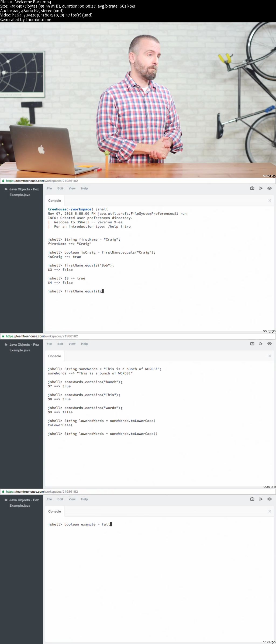
Task: Click the fork workspace icon in the someWords console frame
Action: pos(261,344)
